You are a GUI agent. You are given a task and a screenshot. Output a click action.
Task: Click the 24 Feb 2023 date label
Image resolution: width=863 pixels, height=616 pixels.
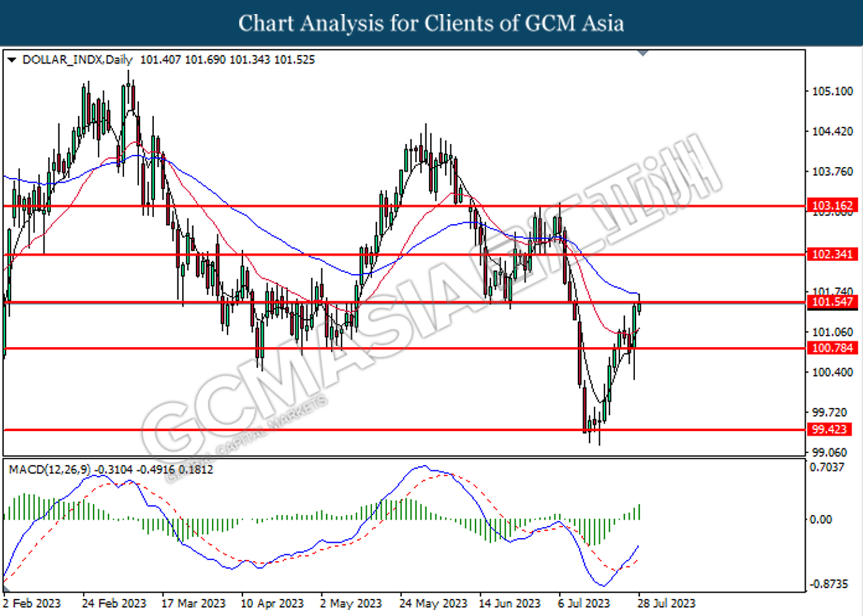[x=114, y=603]
